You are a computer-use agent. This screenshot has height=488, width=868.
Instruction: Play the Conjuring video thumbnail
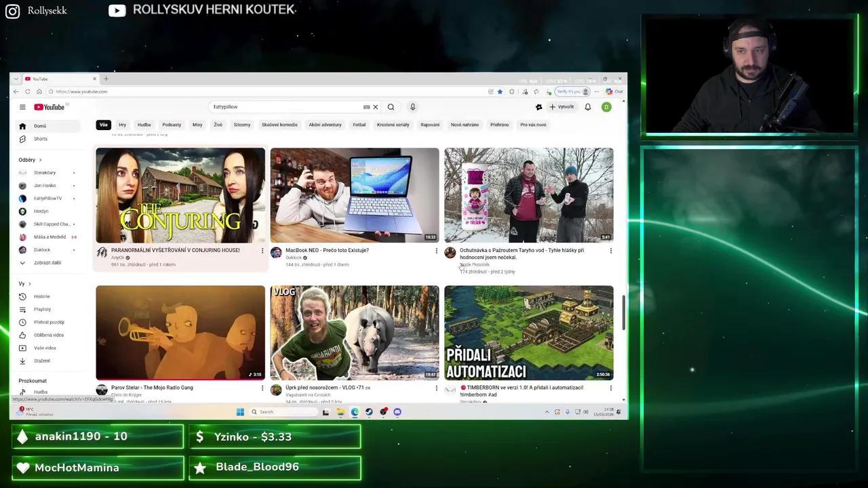[180, 195]
